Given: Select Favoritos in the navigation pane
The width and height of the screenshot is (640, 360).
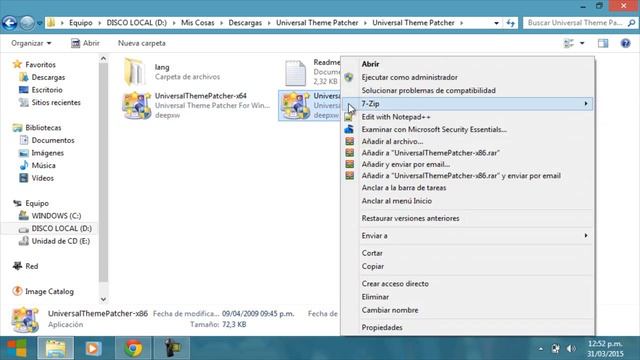Looking at the screenshot, I should point(40,64).
